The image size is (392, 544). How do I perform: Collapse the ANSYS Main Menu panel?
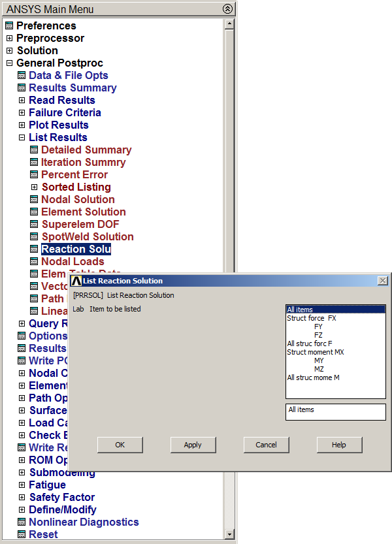coord(227,9)
